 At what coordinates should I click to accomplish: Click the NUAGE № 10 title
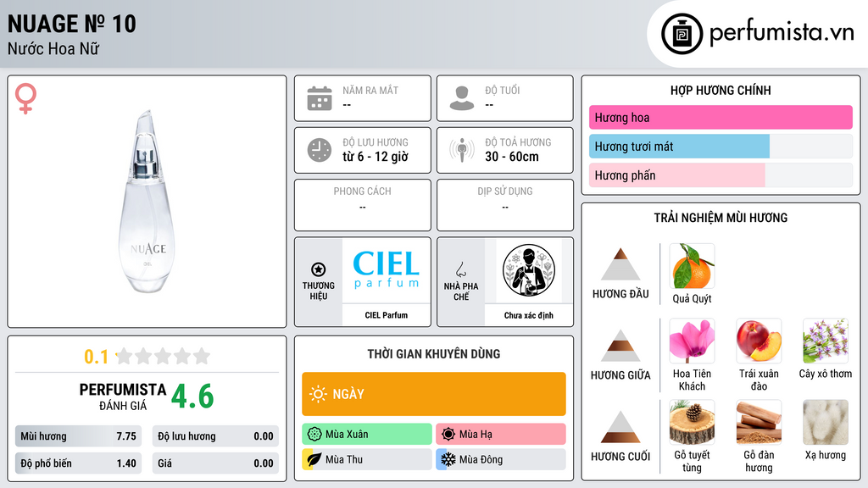[x=72, y=24]
